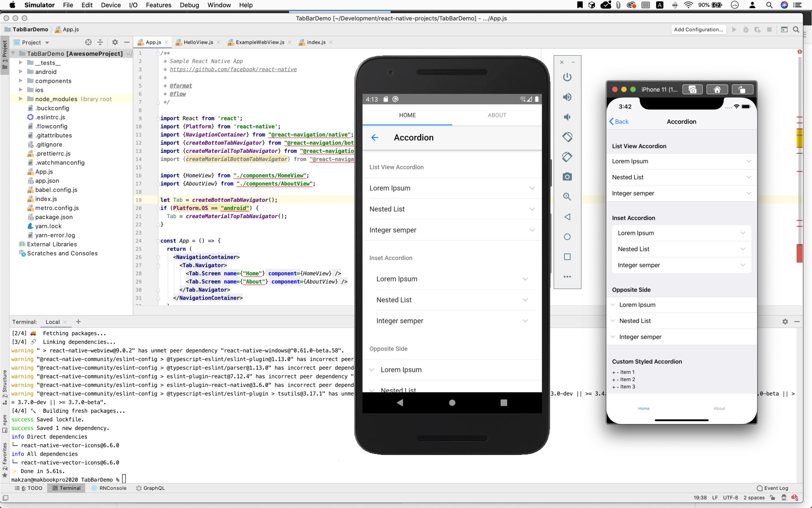The image size is (812, 508).
Task: Click the emulator volume up icon
Action: click(567, 97)
